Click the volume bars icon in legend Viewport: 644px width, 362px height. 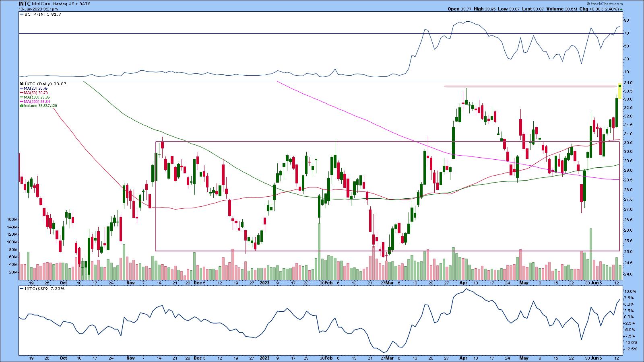tap(20, 106)
